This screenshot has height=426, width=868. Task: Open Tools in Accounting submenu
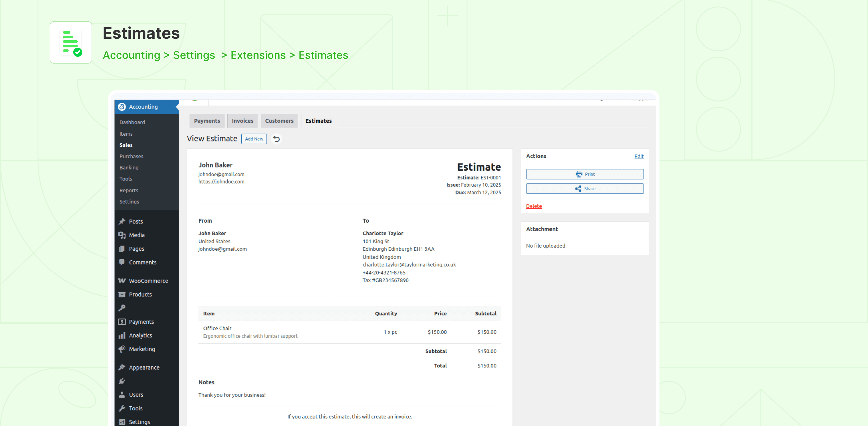(125, 179)
